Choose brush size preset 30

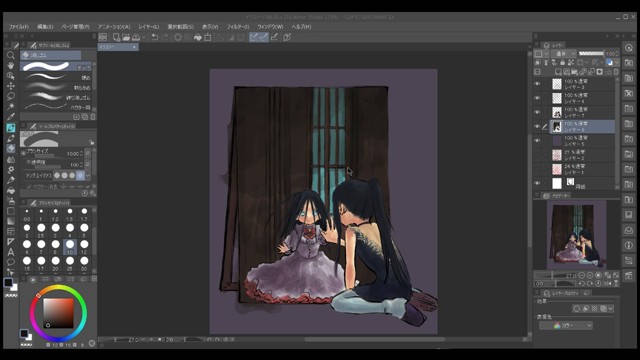pos(84,263)
